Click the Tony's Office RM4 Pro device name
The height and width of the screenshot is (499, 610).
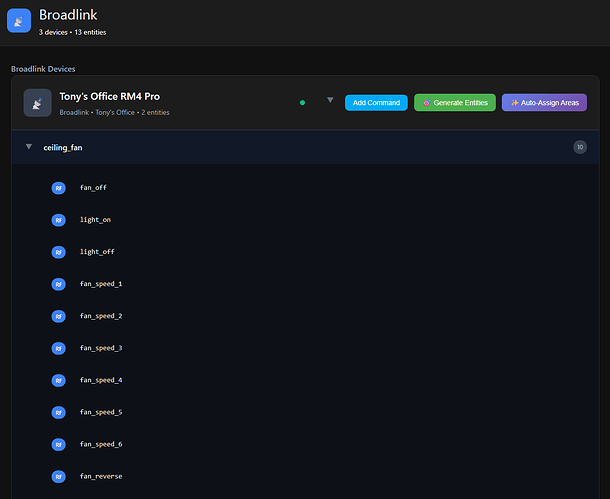click(110, 96)
